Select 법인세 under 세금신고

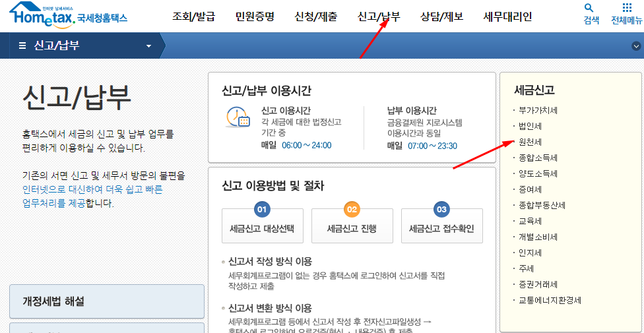[x=531, y=126]
